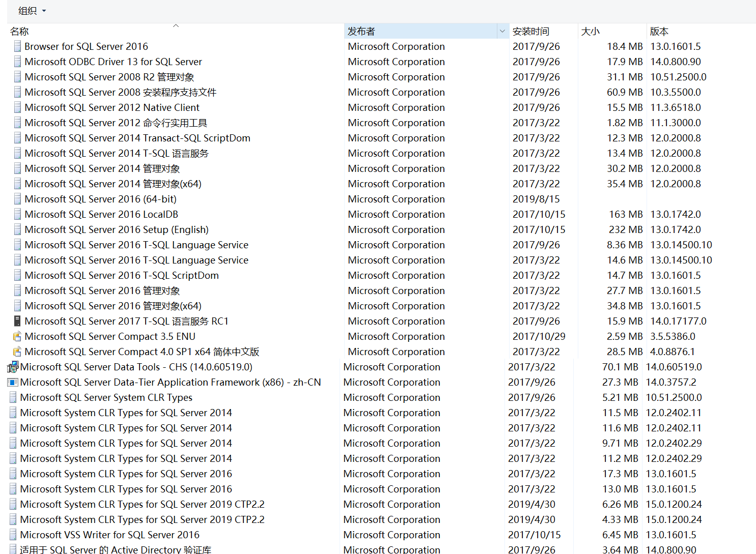
Task: Open the 发布者 column filter dropdown arrow
Action: (502, 31)
